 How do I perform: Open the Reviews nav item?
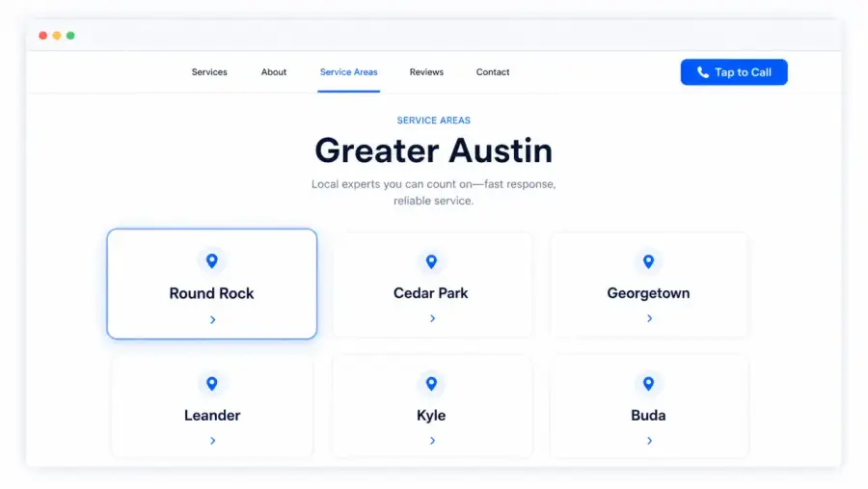pyautogui.click(x=426, y=72)
